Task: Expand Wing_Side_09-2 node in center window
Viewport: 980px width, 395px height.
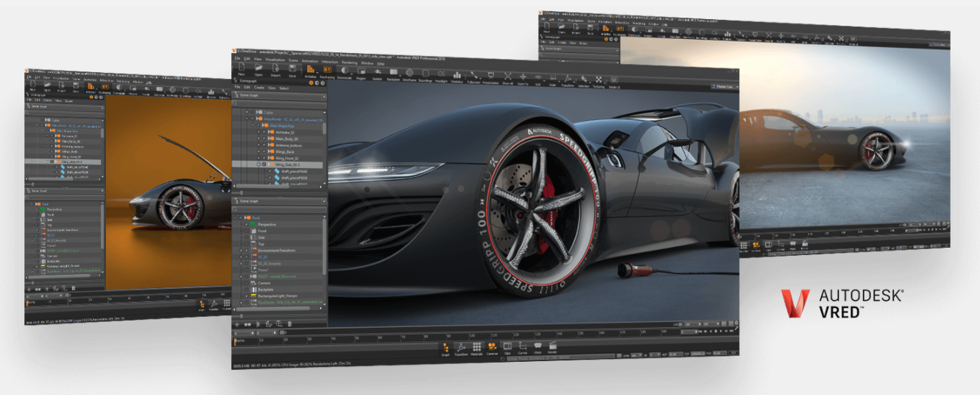Action: (x=258, y=164)
